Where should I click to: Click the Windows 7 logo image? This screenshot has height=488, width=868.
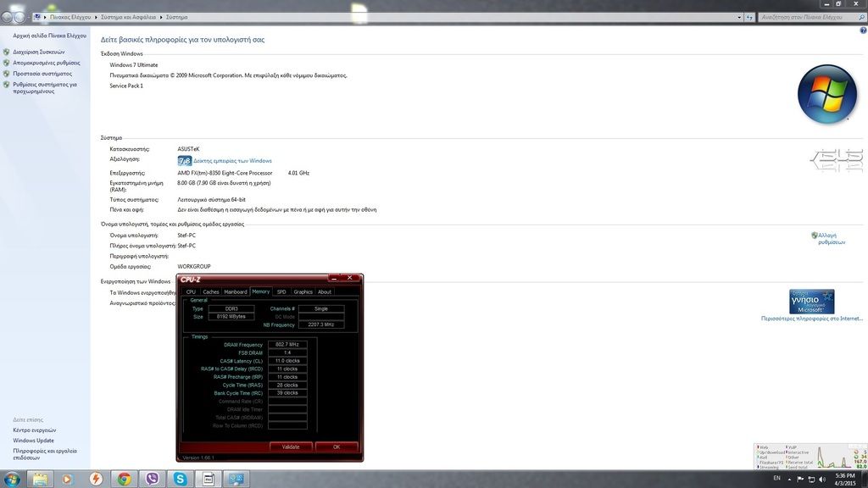pos(827,94)
